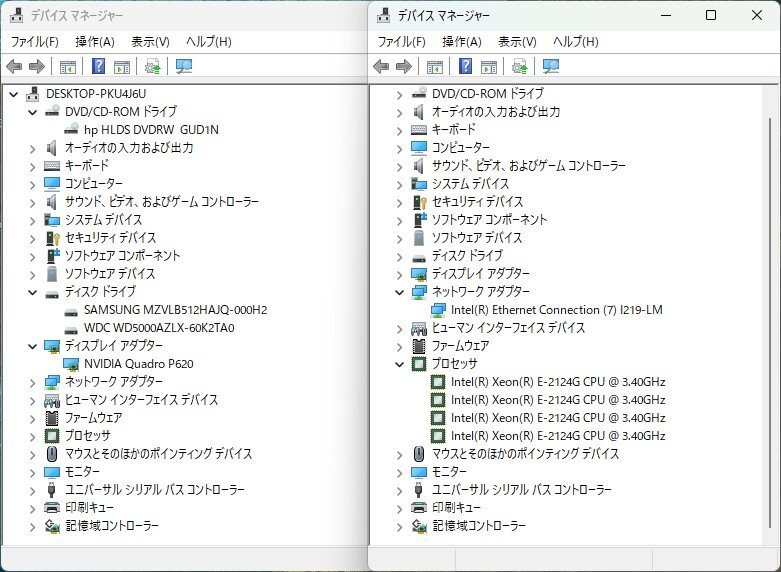Collapse ディスプレイ アダプター in left window
Screen dimensions: 781x572
pyautogui.click(x=33, y=346)
